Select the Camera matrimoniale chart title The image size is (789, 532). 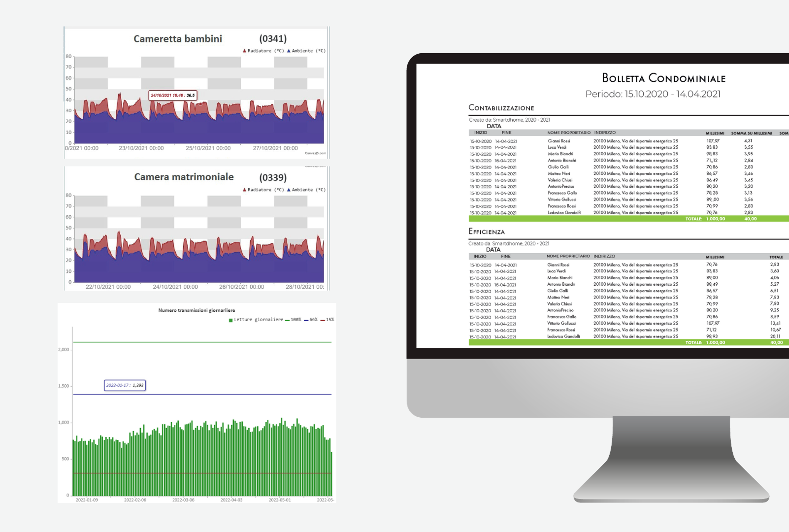click(184, 177)
